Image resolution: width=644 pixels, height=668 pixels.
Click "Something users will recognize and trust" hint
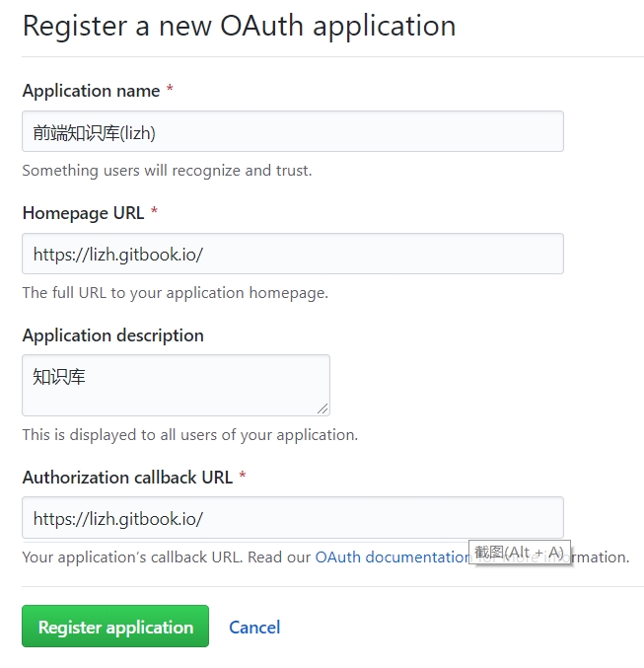tap(167, 171)
